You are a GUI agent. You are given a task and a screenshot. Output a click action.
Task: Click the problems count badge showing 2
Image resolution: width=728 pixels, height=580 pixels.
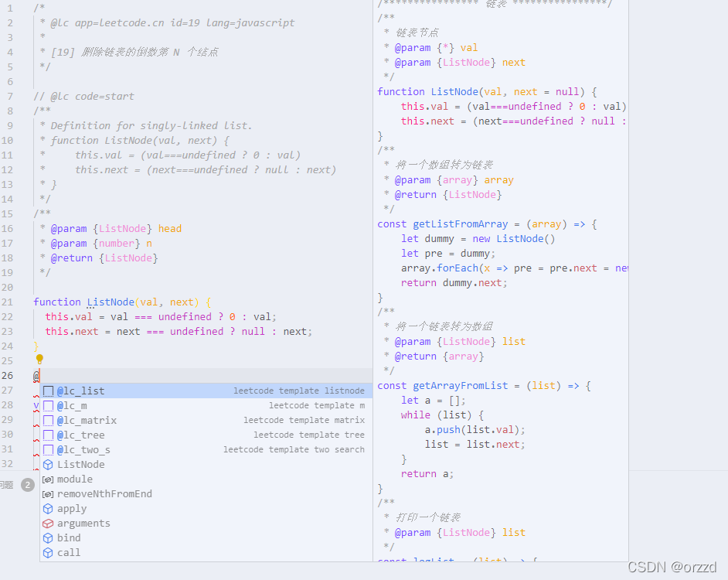coord(28,485)
